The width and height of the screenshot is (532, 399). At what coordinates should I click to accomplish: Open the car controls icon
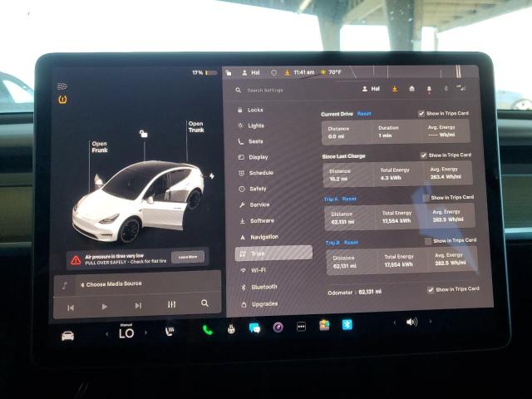[x=67, y=335]
